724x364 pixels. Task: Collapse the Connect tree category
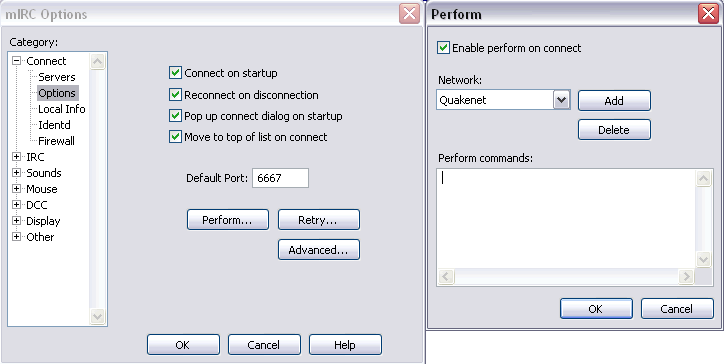[17, 61]
